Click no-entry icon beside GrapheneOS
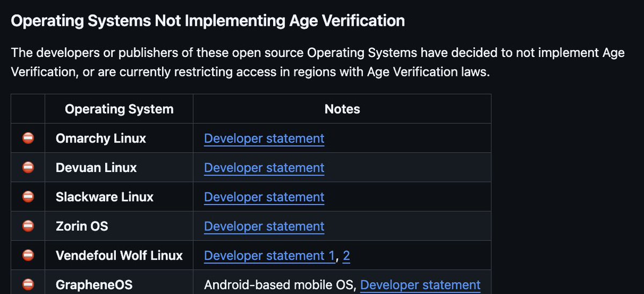 point(28,284)
